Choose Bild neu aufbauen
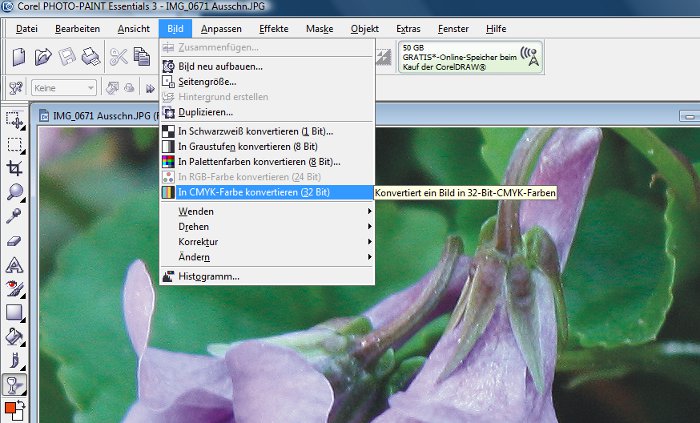 pos(267,66)
